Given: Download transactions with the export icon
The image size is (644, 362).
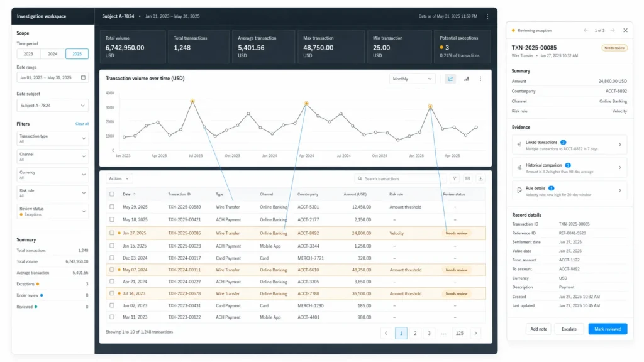Looking at the screenshot, I should [480, 178].
